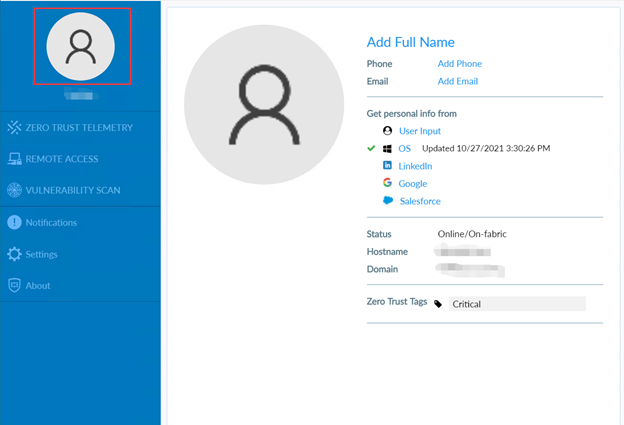Click the Zero Trust Tags tag icon
Viewport: 624px width, 425px height.
pos(438,304)
